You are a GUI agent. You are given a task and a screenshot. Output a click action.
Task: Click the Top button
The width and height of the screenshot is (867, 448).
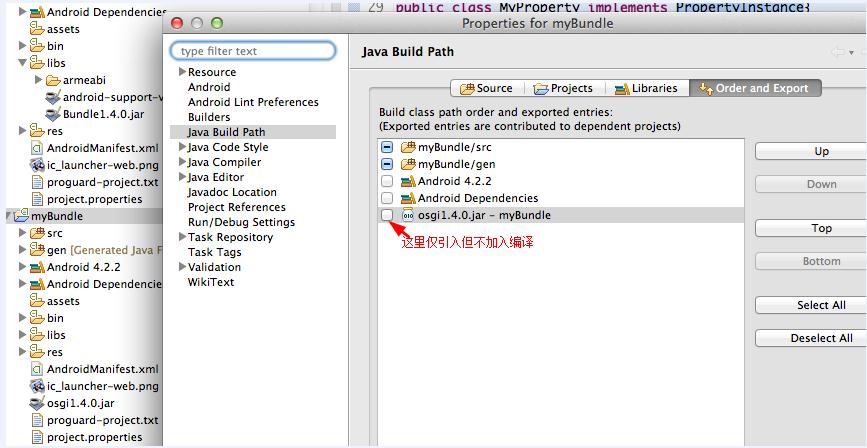pos(812,228)
